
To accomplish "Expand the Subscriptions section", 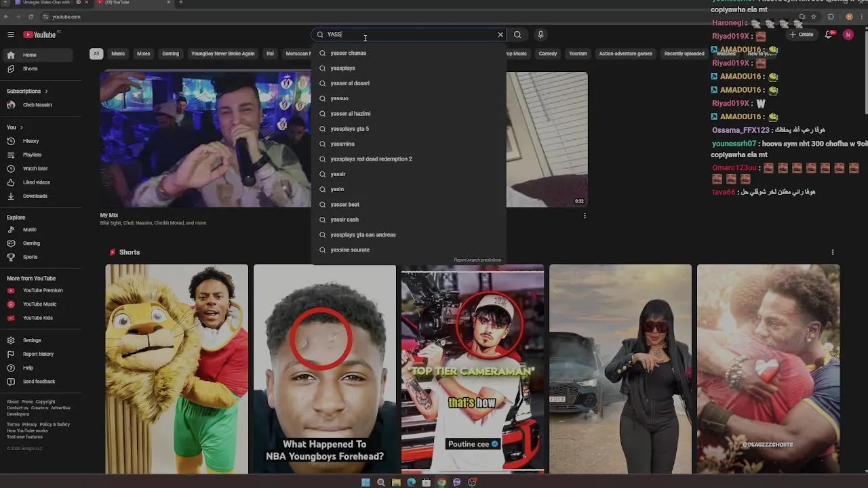I will [27, 91].
